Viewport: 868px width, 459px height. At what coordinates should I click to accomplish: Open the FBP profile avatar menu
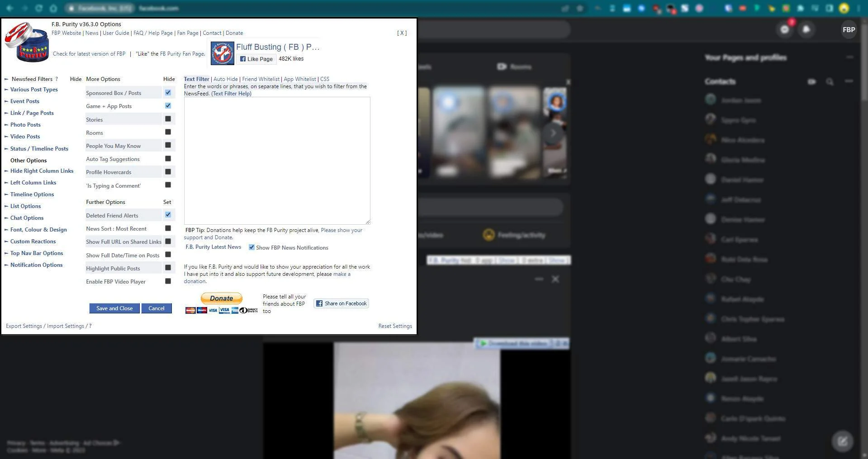pos(849,29)
